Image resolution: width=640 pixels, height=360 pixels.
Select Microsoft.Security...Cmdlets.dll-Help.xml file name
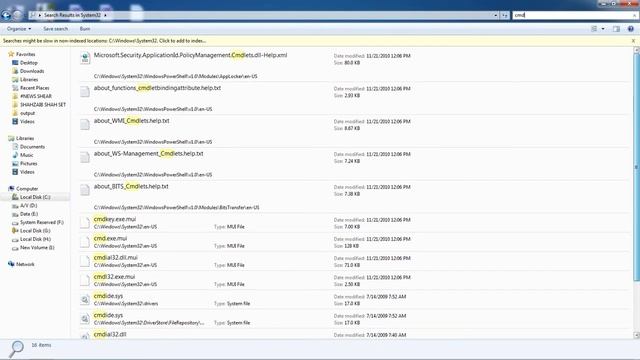coord(190,55)
